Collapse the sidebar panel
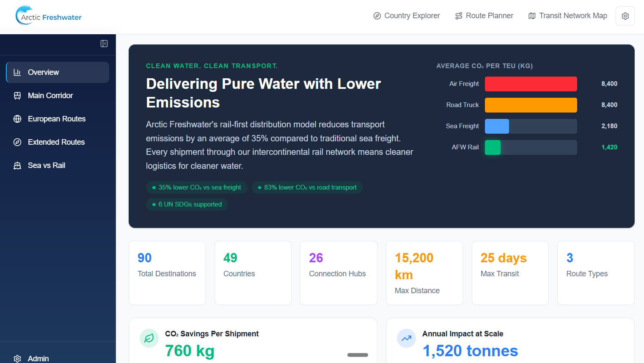The width and height of the screenshot is (644, 363). tap(104, 44)
